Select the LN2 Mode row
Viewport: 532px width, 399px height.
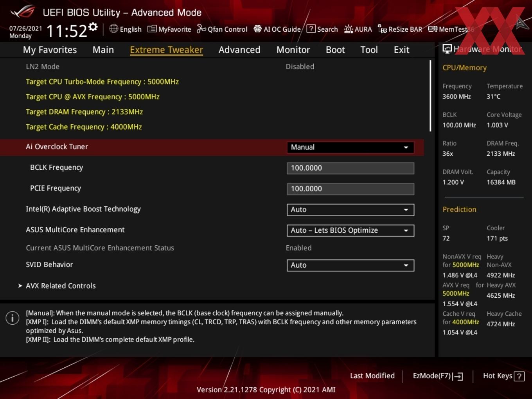point(212,66)
